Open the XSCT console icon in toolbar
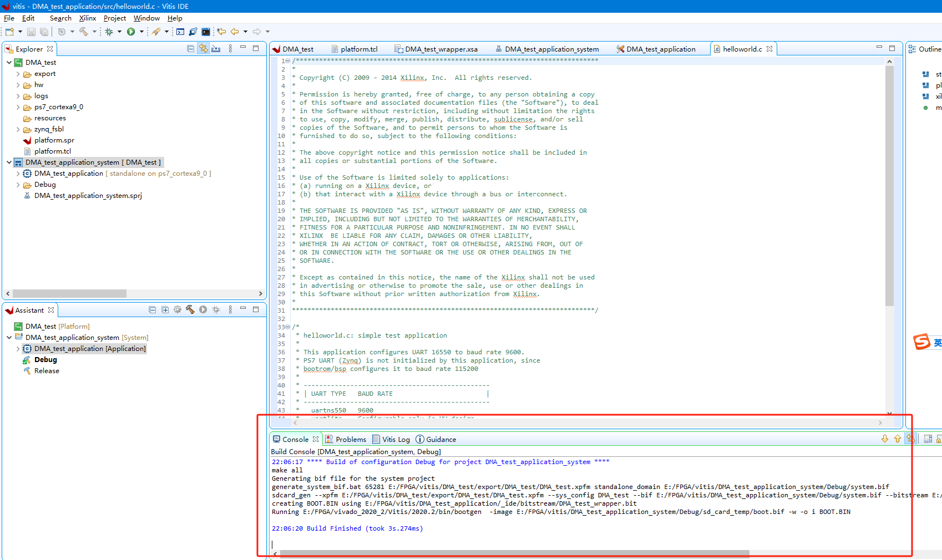The width and height of the screenshot is (942, 560). click(x=180, y=32)
